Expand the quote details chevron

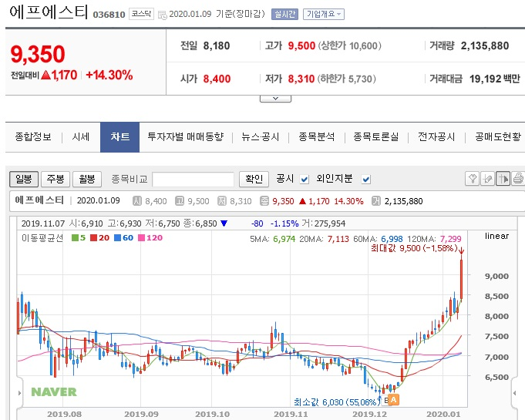[275, 99]
